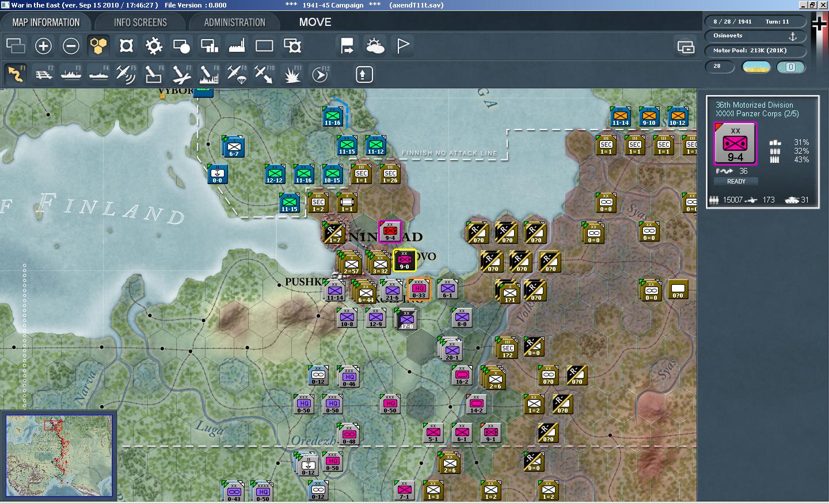Click the gear-shaped icon in the top toolbar

tap(154, 45)
